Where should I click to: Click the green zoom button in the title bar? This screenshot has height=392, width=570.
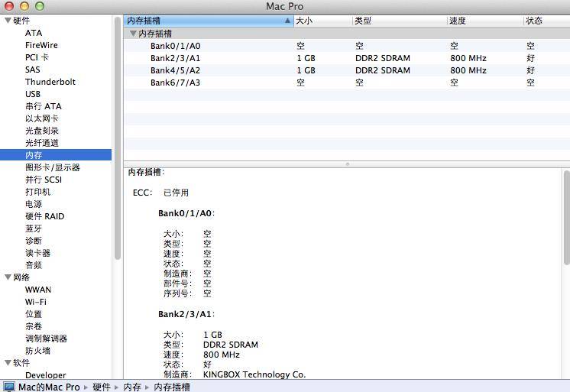tap(40, 6)
